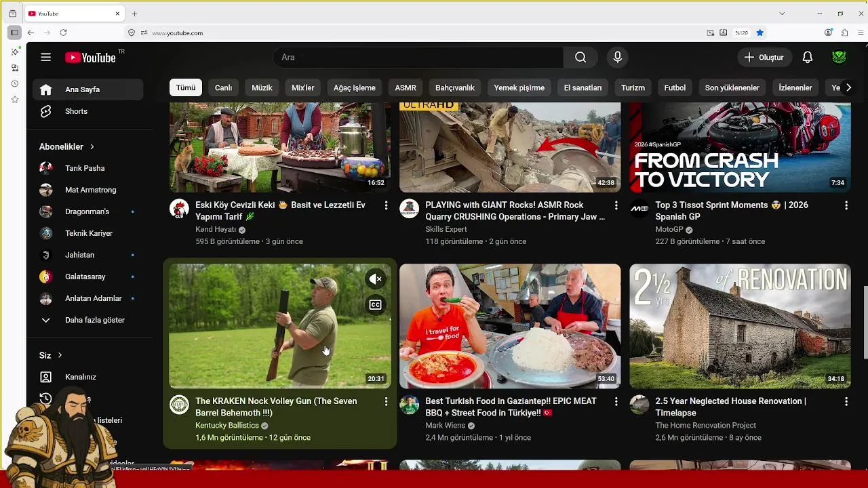The image size is (868, 488).
Task: Open Mat Armstrong channel subscription
Action: coord(87,190)
